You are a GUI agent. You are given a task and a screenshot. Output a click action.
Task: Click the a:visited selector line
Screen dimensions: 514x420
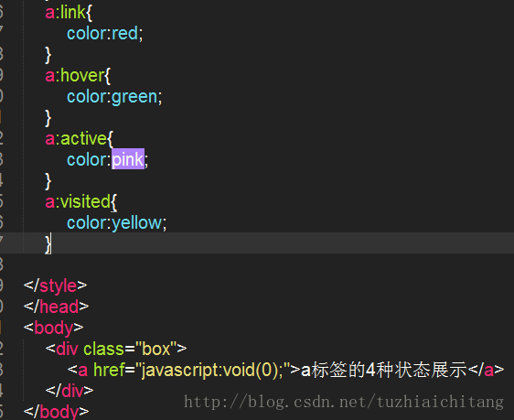coord(81,201)
